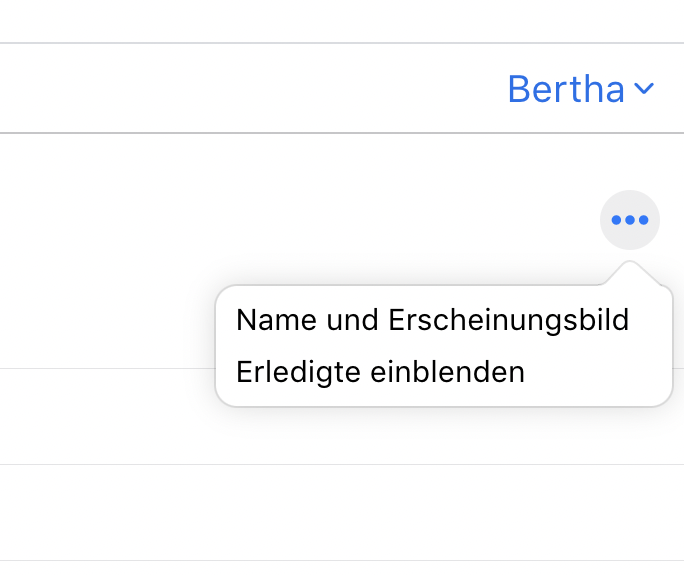Select "Name und Erscheinungsbild" menu entry
This screenshot has height=575, width=684.
432,320
